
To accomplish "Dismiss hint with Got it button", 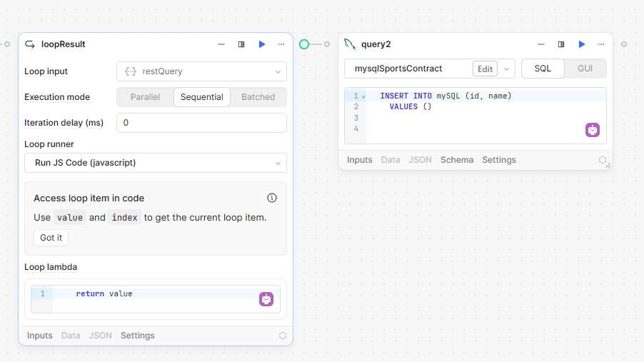I will pos(51,238).
